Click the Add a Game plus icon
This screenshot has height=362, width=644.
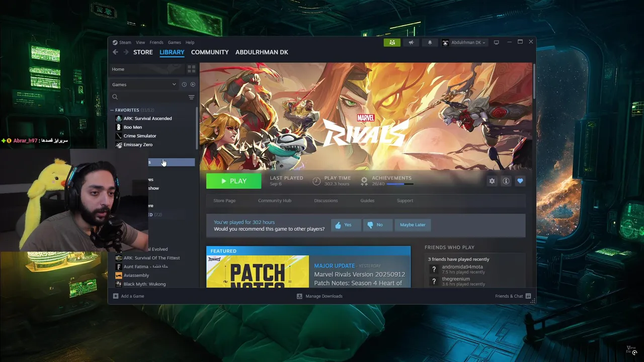tap(116, 296)
